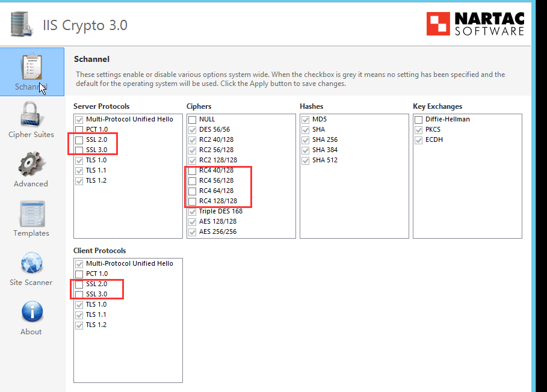Click the Hashes group heading
Viewport: 547px width, 392px height.
pos(311,106)
